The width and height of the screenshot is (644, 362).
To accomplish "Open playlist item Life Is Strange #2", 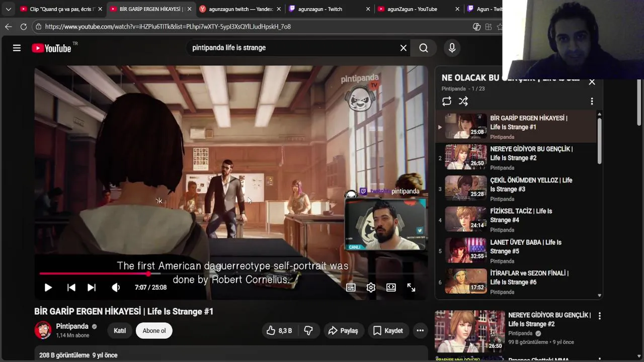I will coord(516,158).
